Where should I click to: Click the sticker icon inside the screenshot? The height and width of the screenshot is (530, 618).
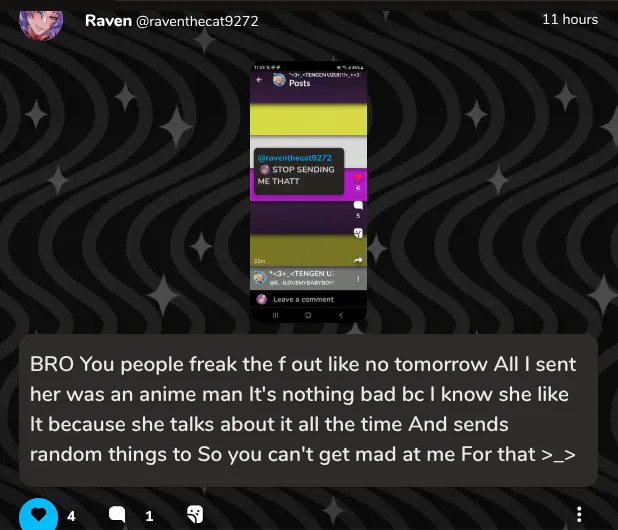[x=358, y=233]
